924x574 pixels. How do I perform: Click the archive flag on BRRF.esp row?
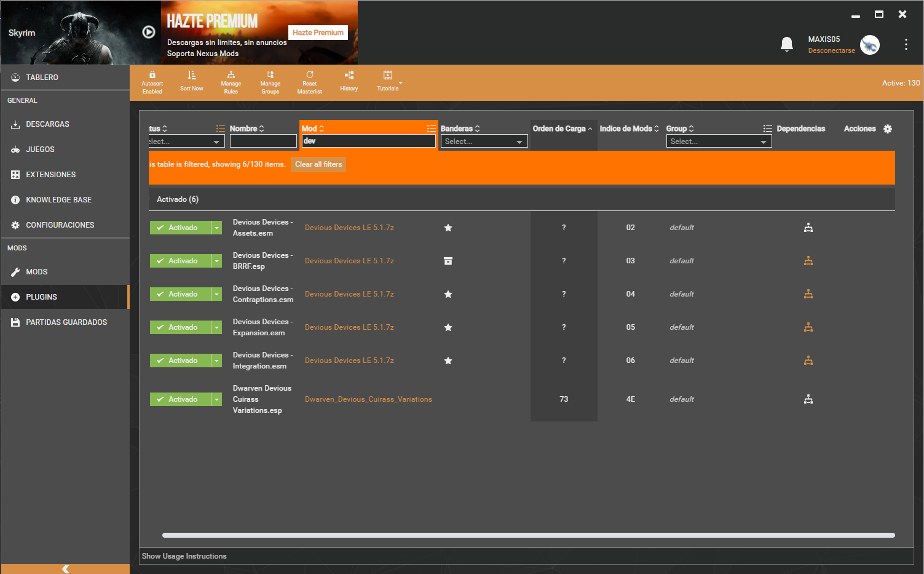pyautogui.click(x=448, y=261)
